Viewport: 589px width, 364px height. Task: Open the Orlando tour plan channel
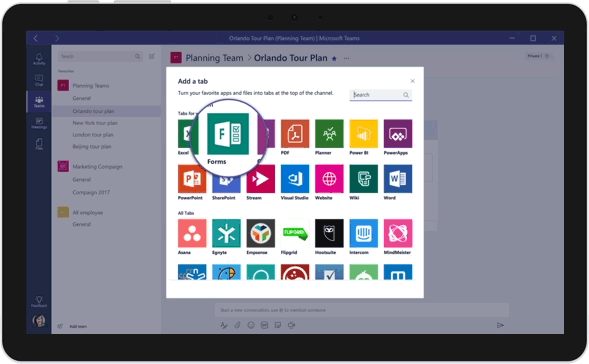tap(106, 111)
